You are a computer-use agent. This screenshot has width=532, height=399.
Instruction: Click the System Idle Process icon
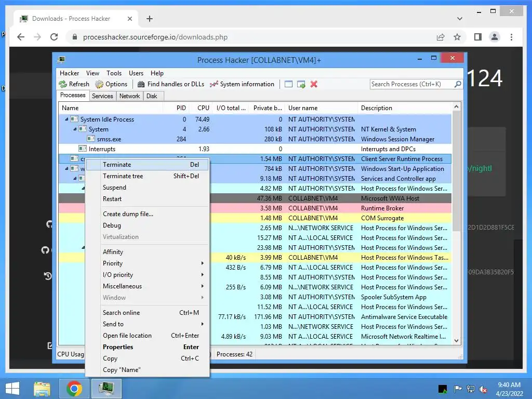[74, 119]
